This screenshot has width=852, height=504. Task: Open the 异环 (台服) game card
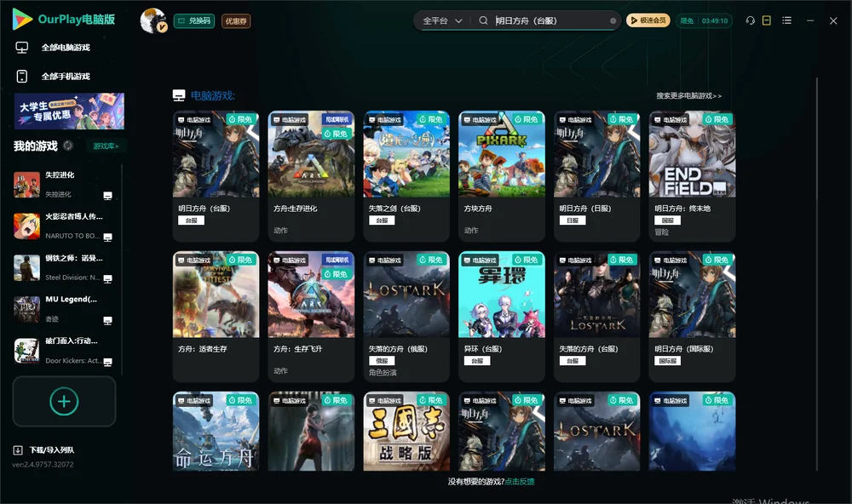[502, 317]
